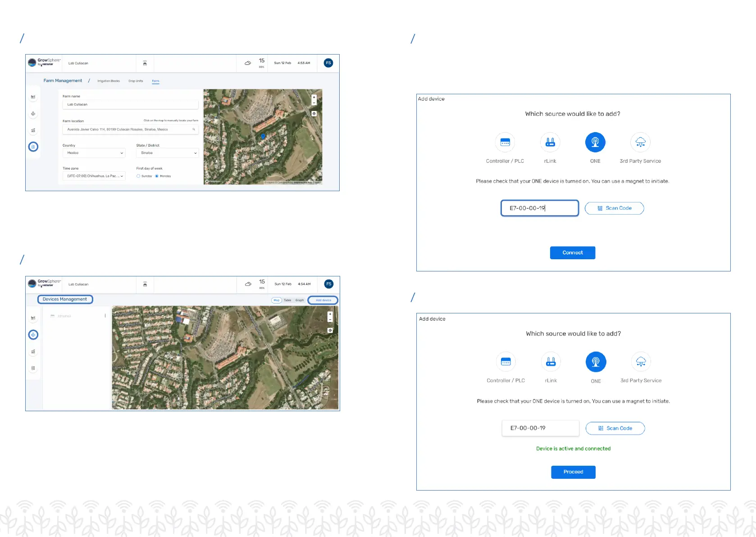Click the Proceed button

(574, 472)
